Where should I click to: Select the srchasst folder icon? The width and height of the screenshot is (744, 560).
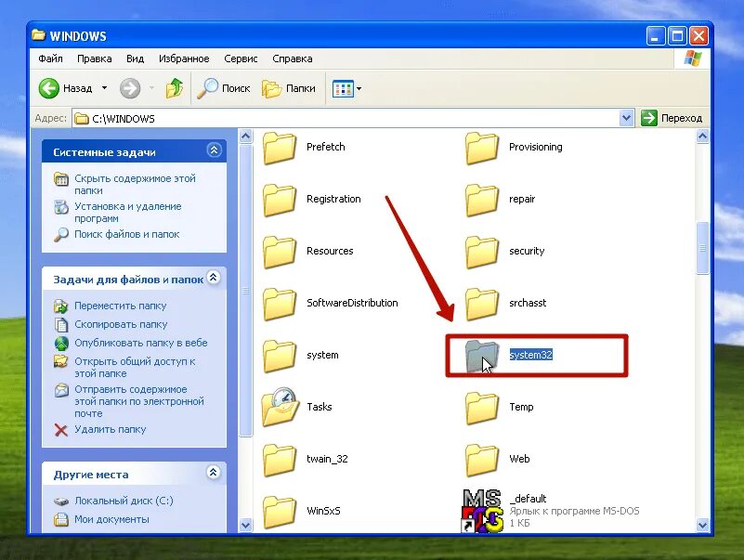pyautogui.click(x=482, y=304)
